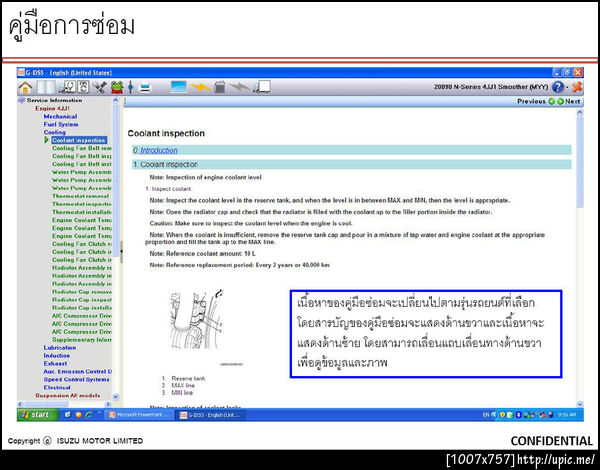This screenshot has width=600, height=470.
Task: Expand the Mechanical tree node
Action: 60,116
